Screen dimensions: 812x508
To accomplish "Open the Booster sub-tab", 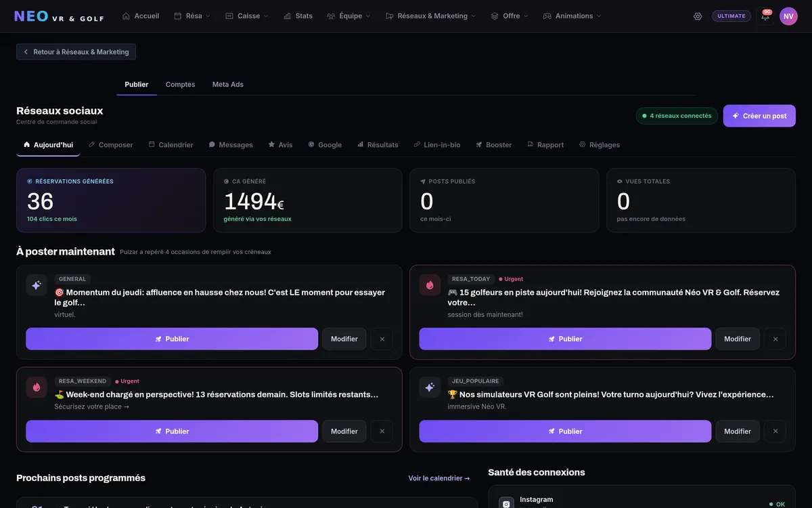I will 494,145.
